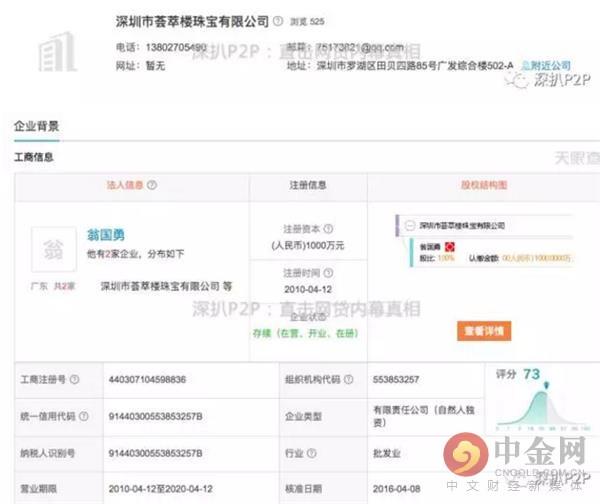Click enterprise status 存续 text

[x=305, y=333]
